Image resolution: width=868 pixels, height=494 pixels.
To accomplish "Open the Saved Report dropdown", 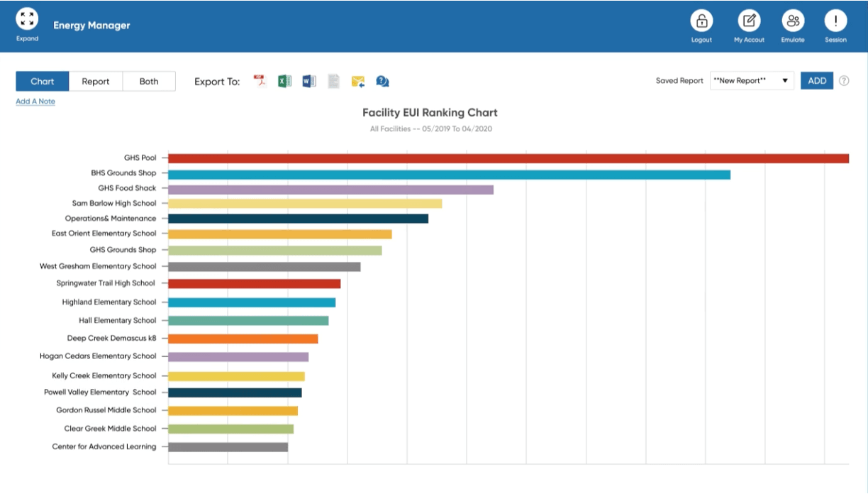I will click(x=752, y=81).
